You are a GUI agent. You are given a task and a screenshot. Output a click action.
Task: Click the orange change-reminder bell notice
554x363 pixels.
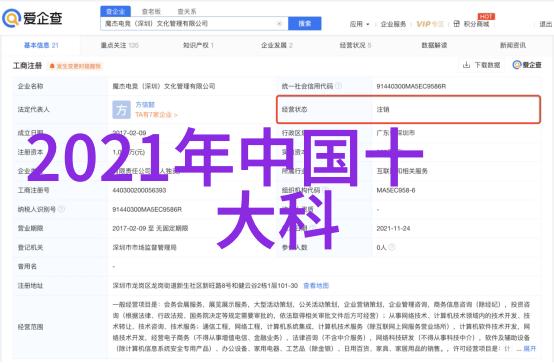tap(76, 66)
